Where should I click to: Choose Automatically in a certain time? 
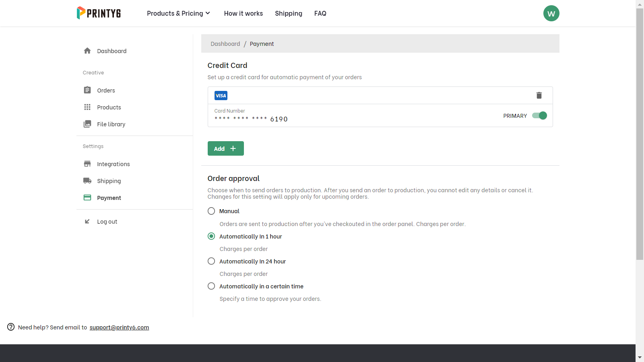pyautogui.click(x=211, y=286)
